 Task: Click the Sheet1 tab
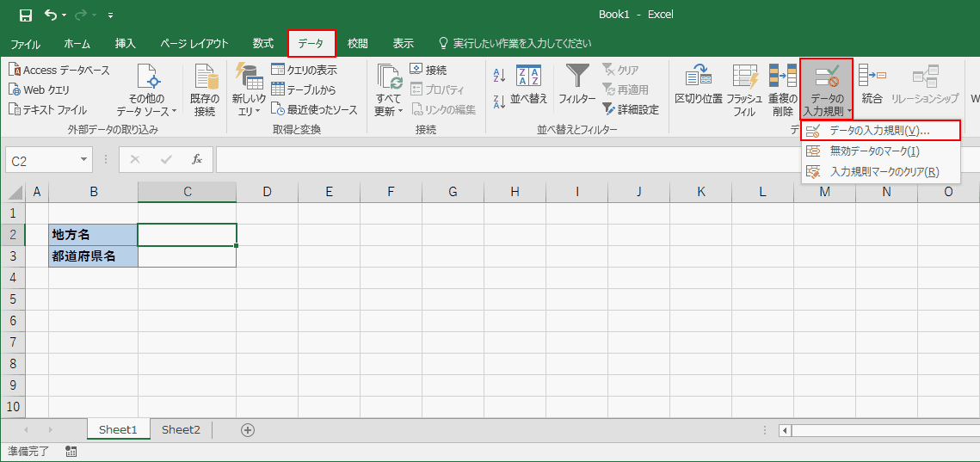118,429
